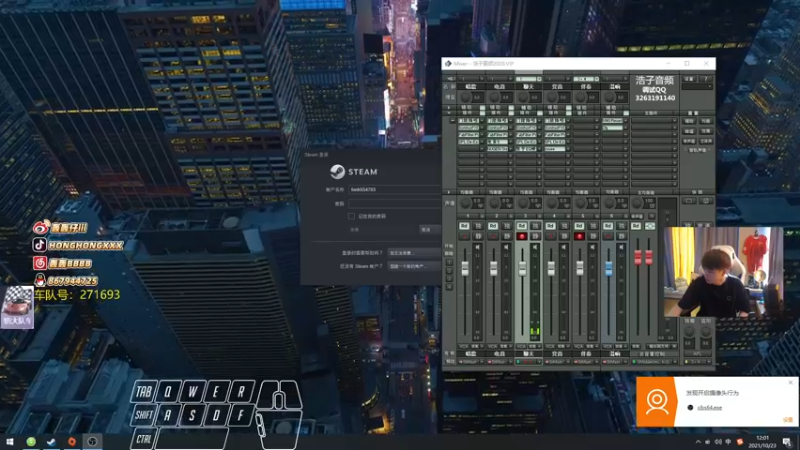Click the gain knob atop channel 2
Image resolution: width=800 pixels, height=450 pixels.
coord(494,97)
